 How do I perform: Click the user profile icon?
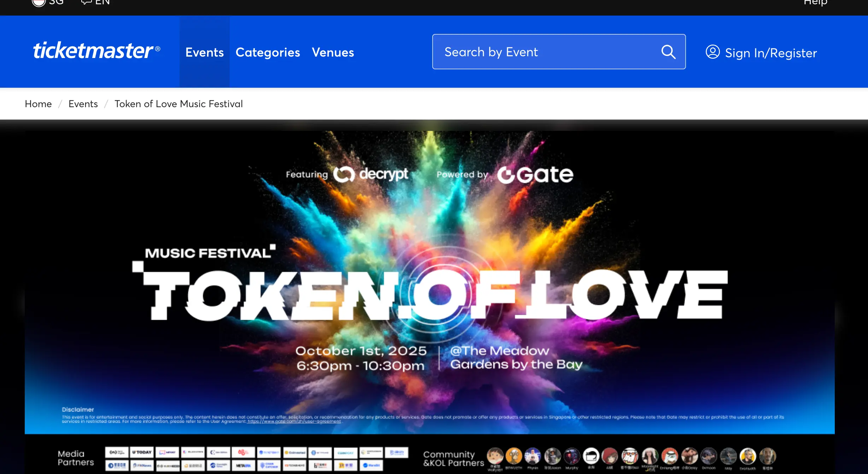click(x=712, y=52)
